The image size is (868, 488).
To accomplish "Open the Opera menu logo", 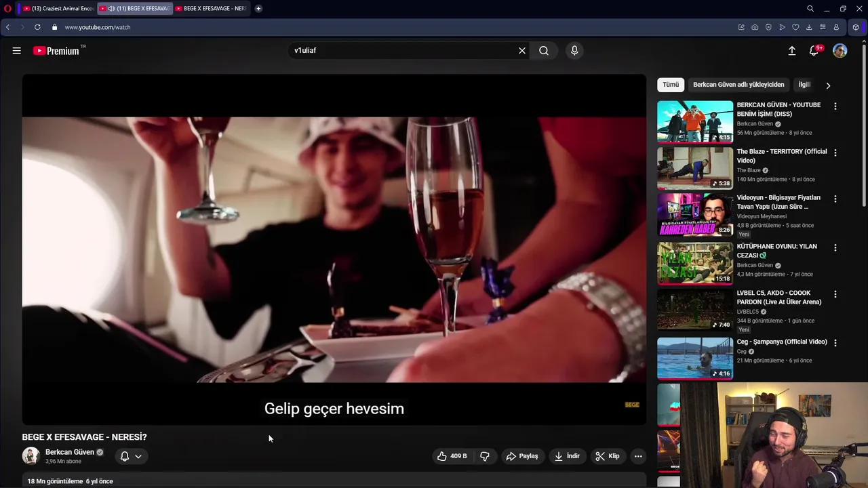I will click(7, 9).
